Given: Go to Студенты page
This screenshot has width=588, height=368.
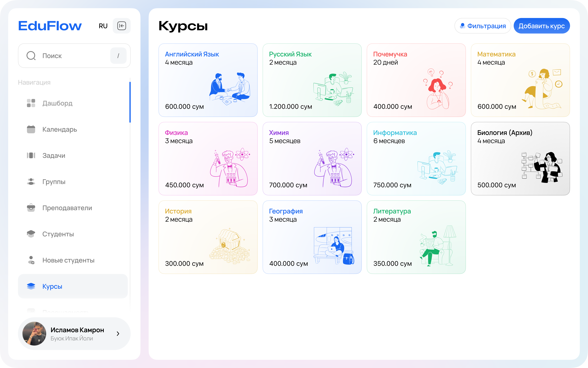Looking at the screenshot, I should (x=73, y=234).
